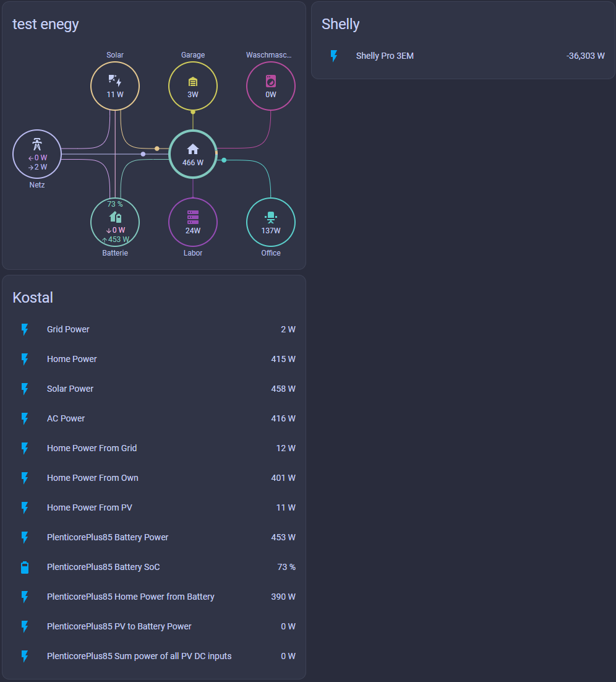The image size is (616, 682).
Task: Open the home consumption circle
Action: click(x=193, y=154)
